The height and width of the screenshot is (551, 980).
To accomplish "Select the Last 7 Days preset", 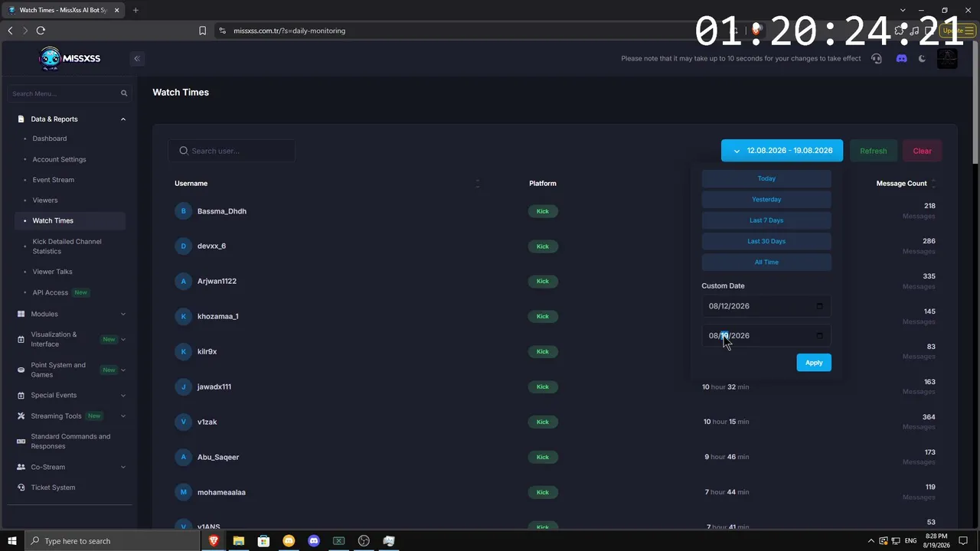I will [766, 220].
